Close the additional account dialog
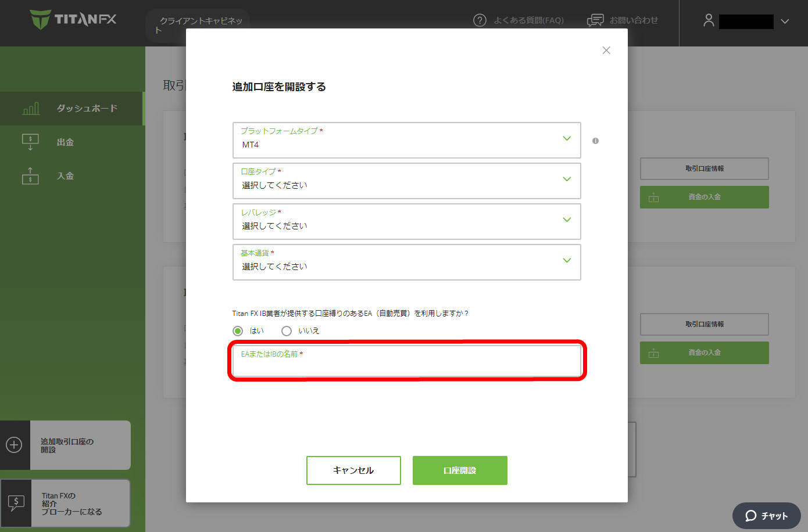 pos(606,51)
